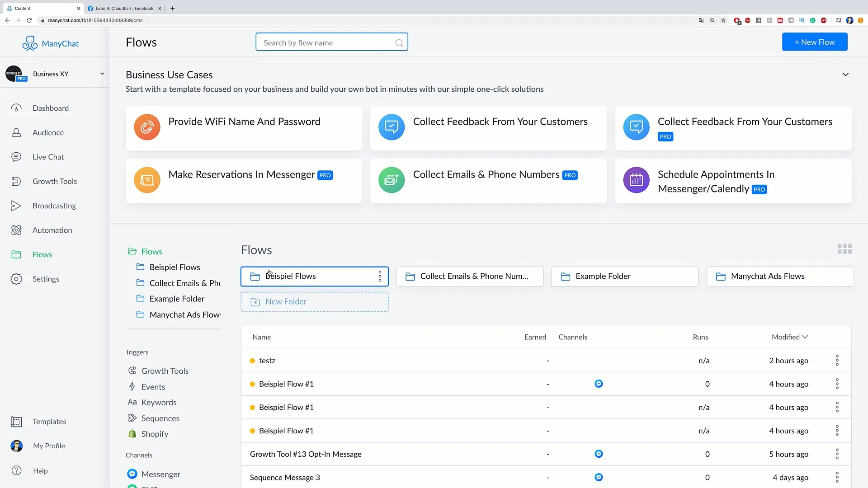Click the browser address bar URL
Viewport: 868px width, 488px height.
95,20
